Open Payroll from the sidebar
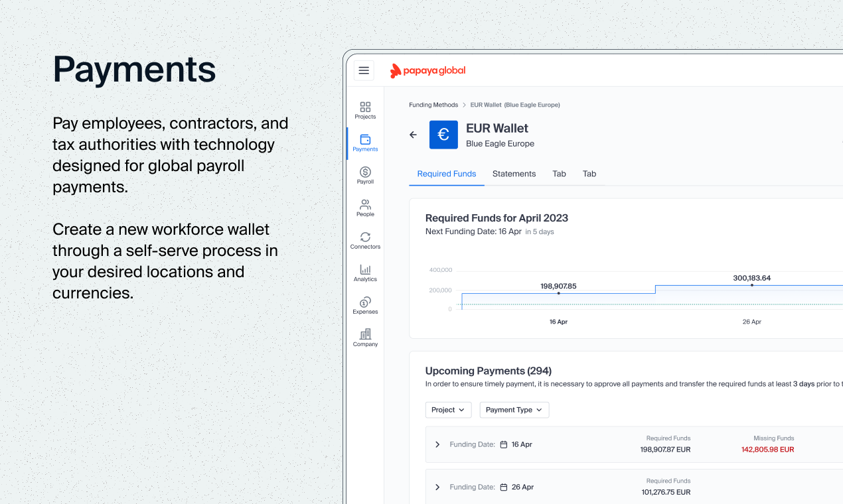Screen dimensions: 843x504 point(365,175)
